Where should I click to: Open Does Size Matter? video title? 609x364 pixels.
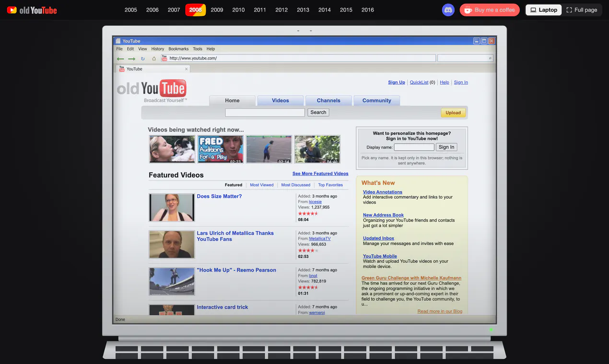pyautogui.click(x=219, y=196)
